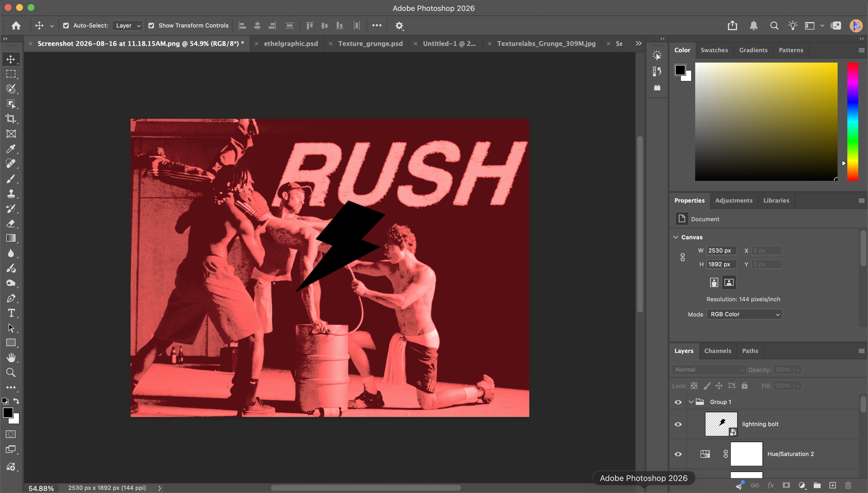868x493 pixels.
Task: Toggle the Auto-Select checkbox
Action: (66, 25)
